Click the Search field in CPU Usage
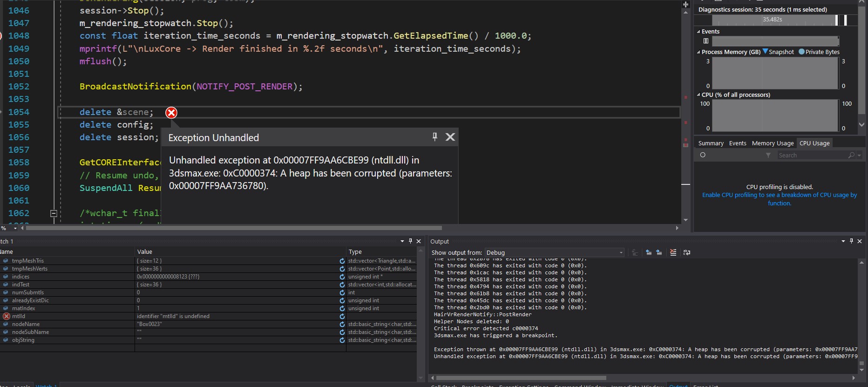 [x=812, y=156]
